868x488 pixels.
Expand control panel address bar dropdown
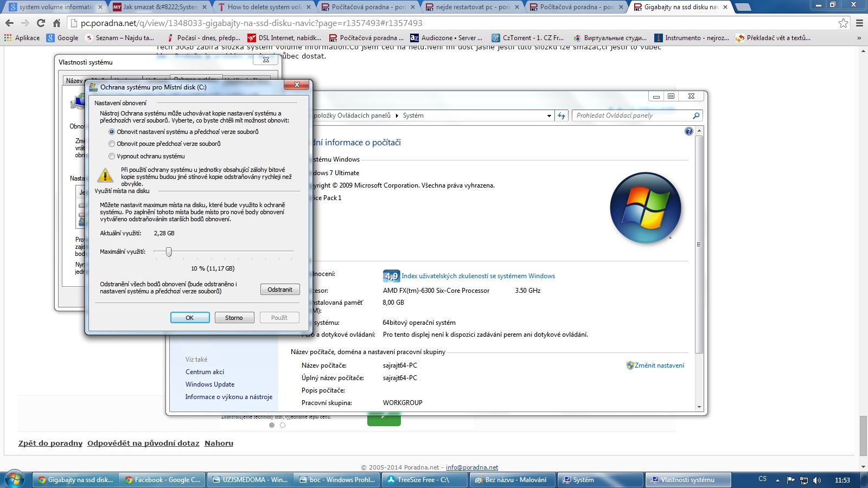click(549, 115)
